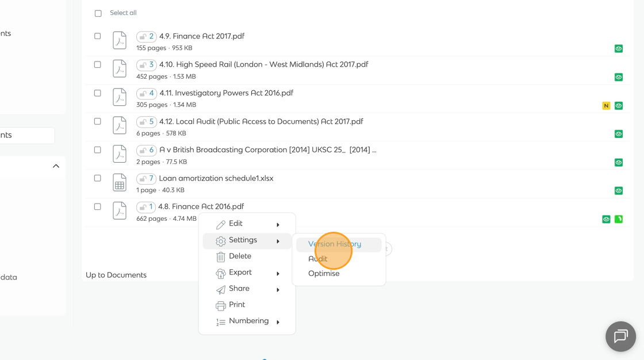
Task: Collapse the left sidebar section chevron
Action: (56, 166)
